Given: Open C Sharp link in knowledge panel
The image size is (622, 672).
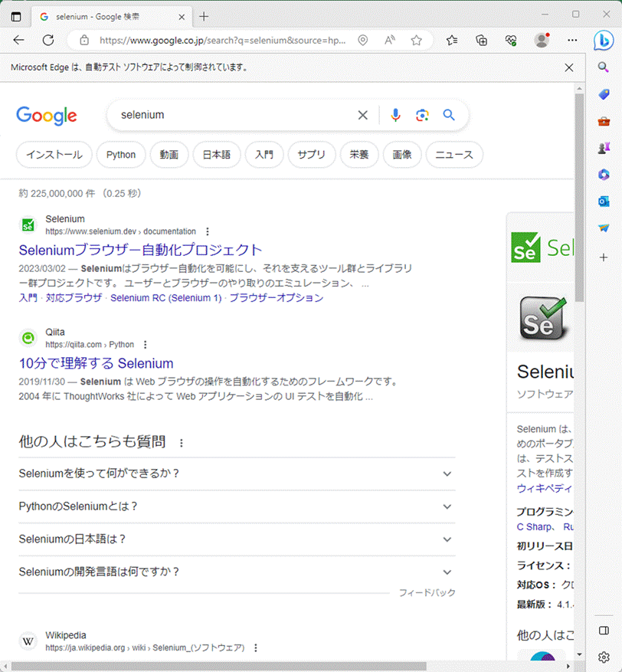Looking at the screenshot, I should [x=534, y=526].
